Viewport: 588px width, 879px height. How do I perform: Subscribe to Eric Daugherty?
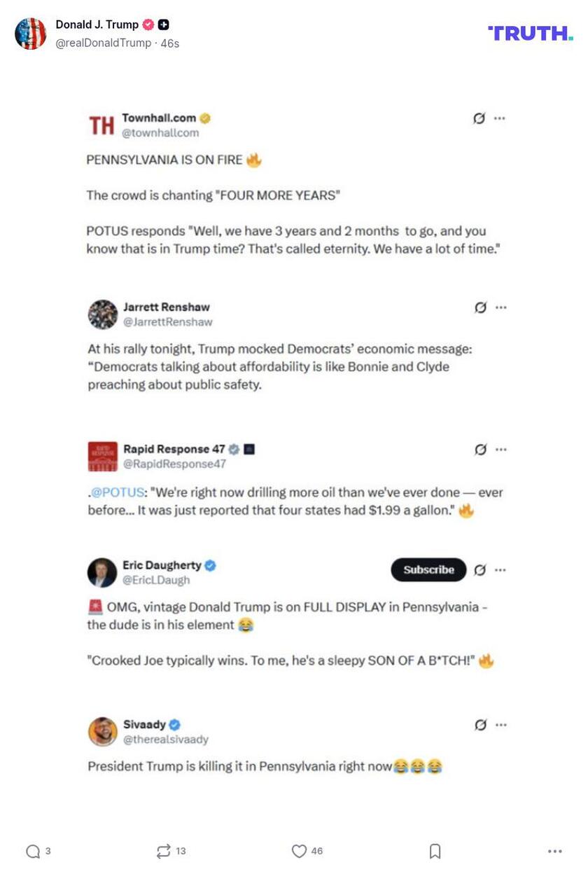click(428, 570)
